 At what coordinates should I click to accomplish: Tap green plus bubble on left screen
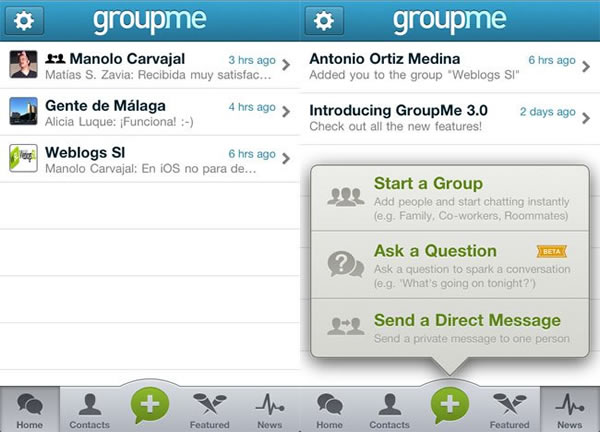(x=150, y=405)
